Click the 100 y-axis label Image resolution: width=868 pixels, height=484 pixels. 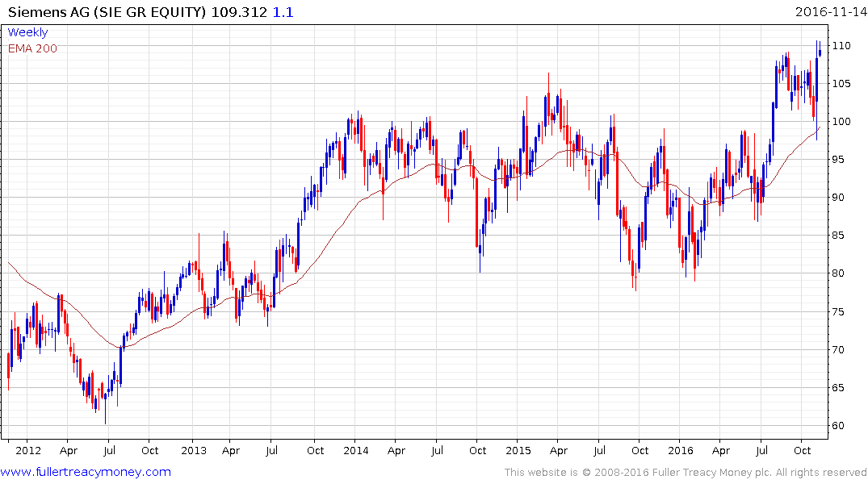(x=841, y=122)
